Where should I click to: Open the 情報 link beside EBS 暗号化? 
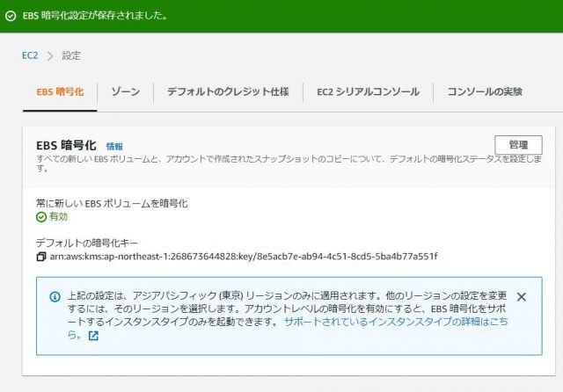point(114,146)
